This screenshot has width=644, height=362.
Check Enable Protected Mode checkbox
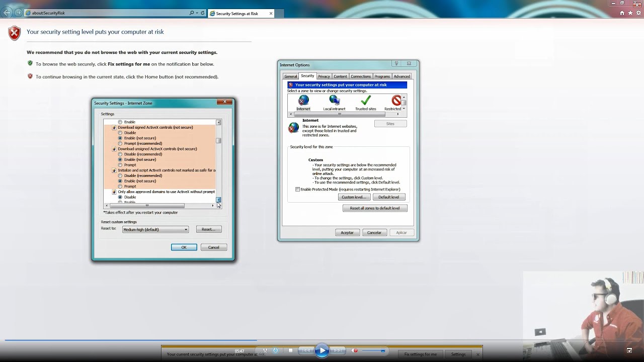tap(297, 190)
